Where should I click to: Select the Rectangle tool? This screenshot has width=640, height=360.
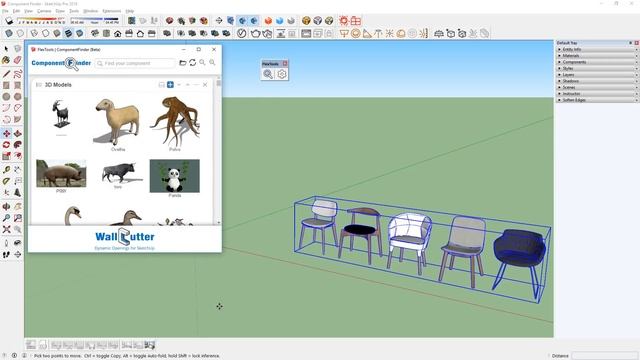pyautogui.click(x=6, y=85)
